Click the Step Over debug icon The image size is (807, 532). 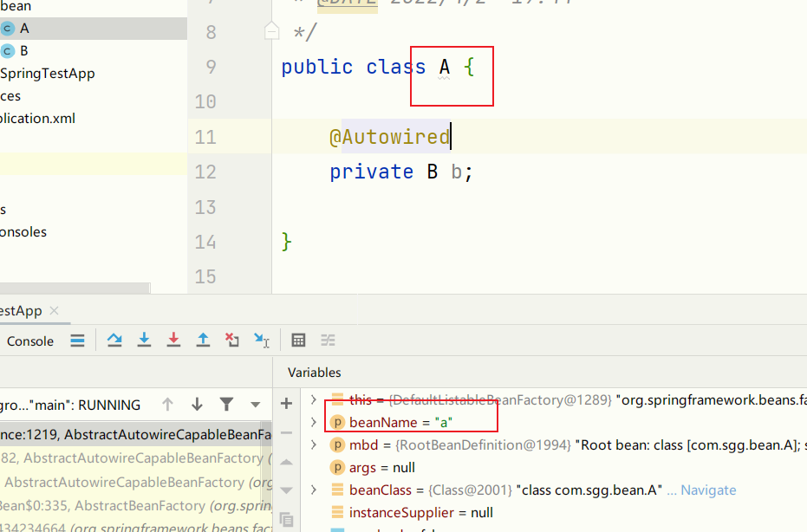pyautogui.click(x=114, y=341)
